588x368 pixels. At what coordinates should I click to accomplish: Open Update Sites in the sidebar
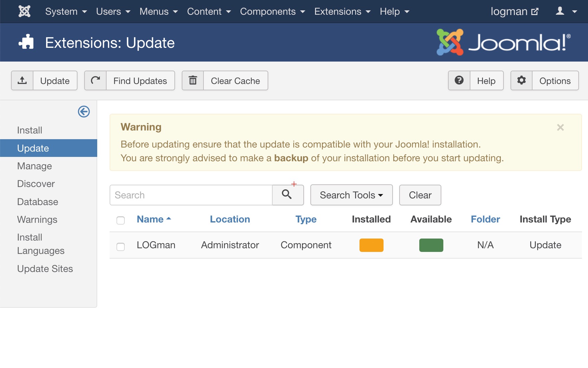45,269
